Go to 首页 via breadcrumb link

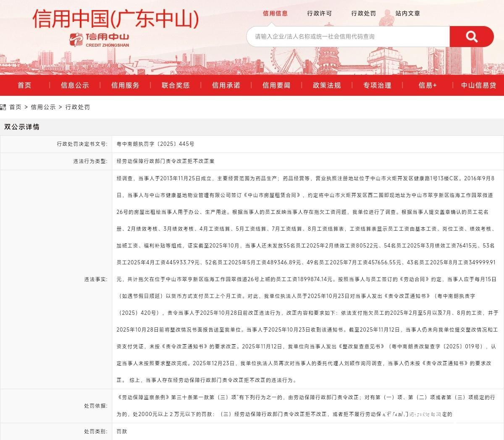[16, 107]
